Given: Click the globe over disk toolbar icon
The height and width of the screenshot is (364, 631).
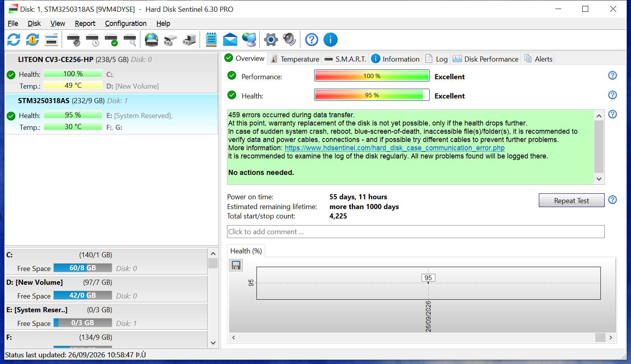Looking at the screenshot, I should tap(151, 40).
